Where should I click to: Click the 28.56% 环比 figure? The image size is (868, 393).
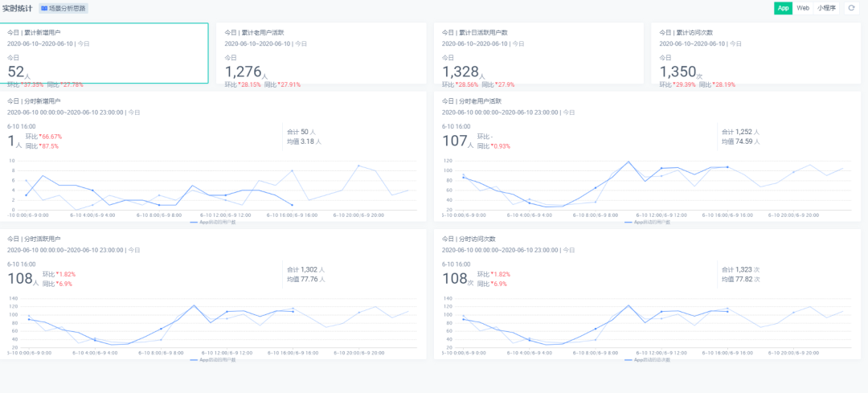point(467,84)
